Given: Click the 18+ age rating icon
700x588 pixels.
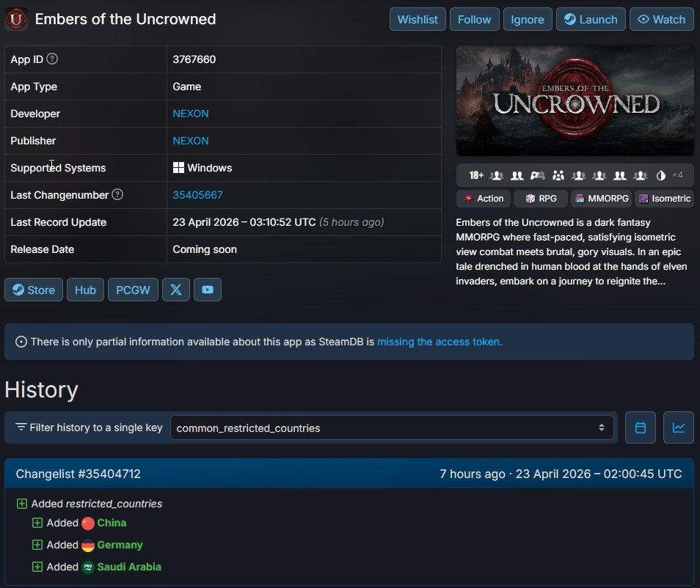Looking at the screenshot, I should point(476,175).
